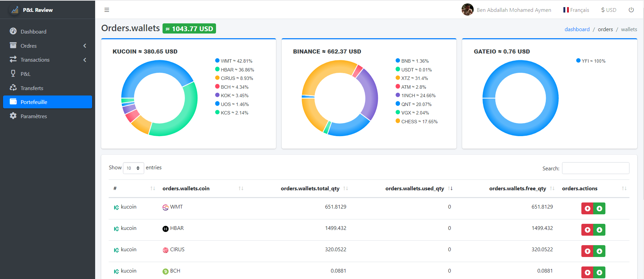
Task: Click YFI blue legend color dot
Action: [x=578, y=61]
